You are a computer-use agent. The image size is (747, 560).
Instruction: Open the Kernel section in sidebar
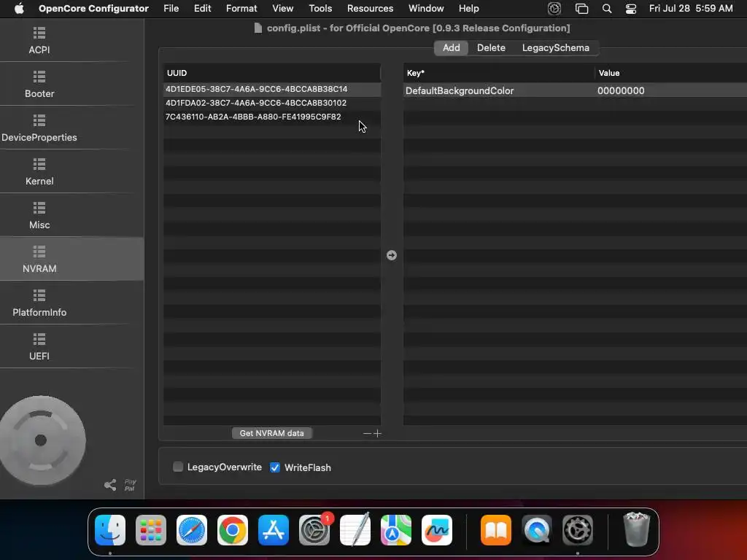(39, 171)
